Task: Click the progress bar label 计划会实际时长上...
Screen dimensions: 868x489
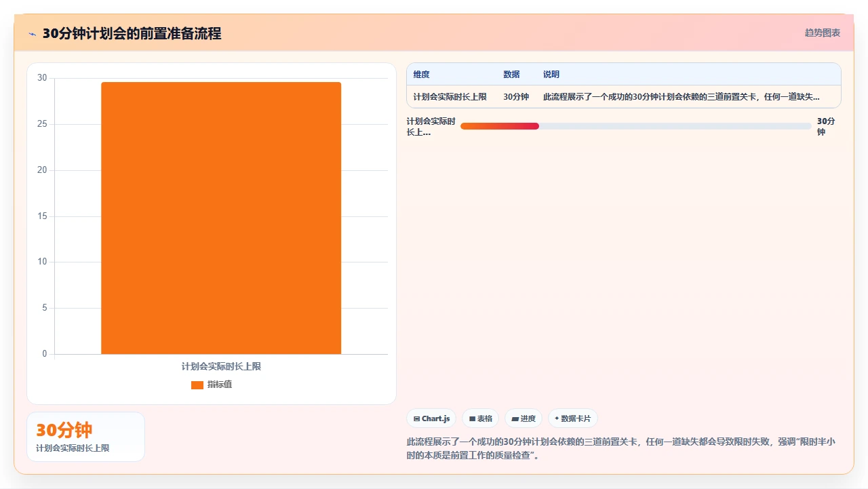Action: pyautogui.click(x=431, y=127)
